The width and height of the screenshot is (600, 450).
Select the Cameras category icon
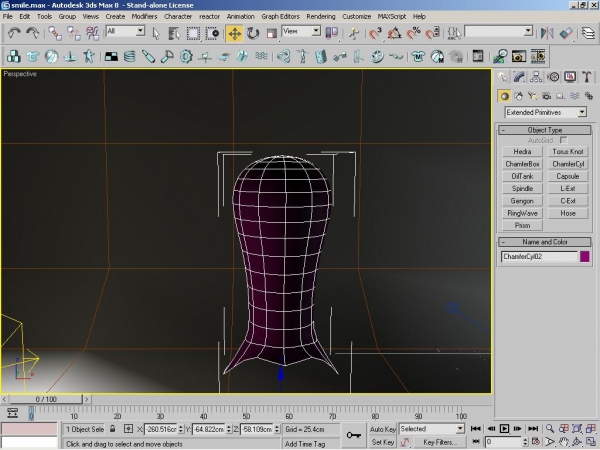point(546,96)
